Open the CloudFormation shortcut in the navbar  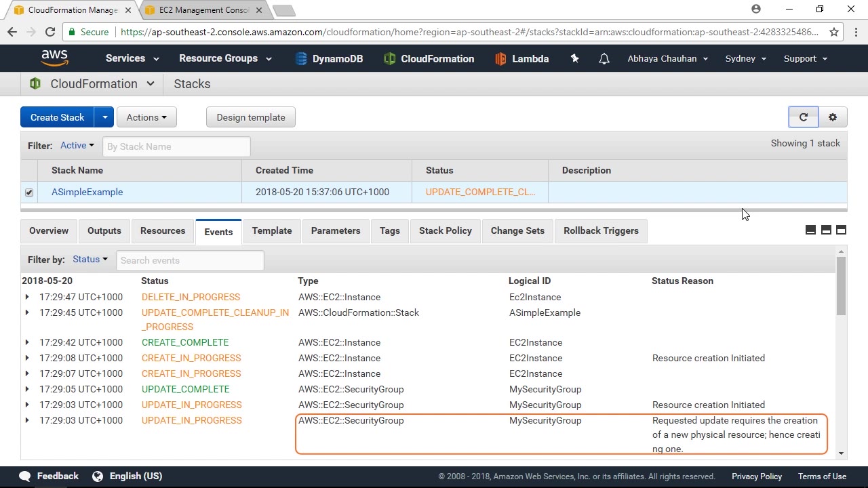tap(429, 59)
